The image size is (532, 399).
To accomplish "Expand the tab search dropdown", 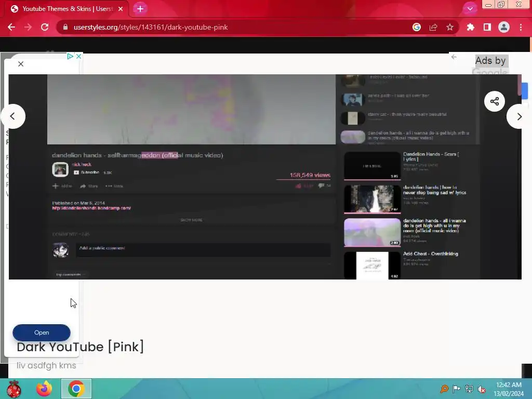I will click(470, 9).
